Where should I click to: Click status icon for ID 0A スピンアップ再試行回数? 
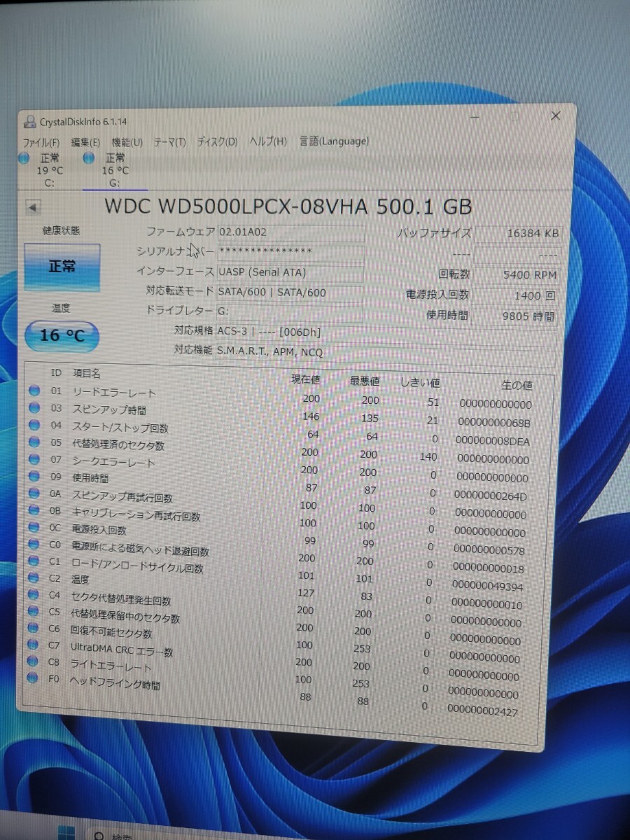(34, 493)
